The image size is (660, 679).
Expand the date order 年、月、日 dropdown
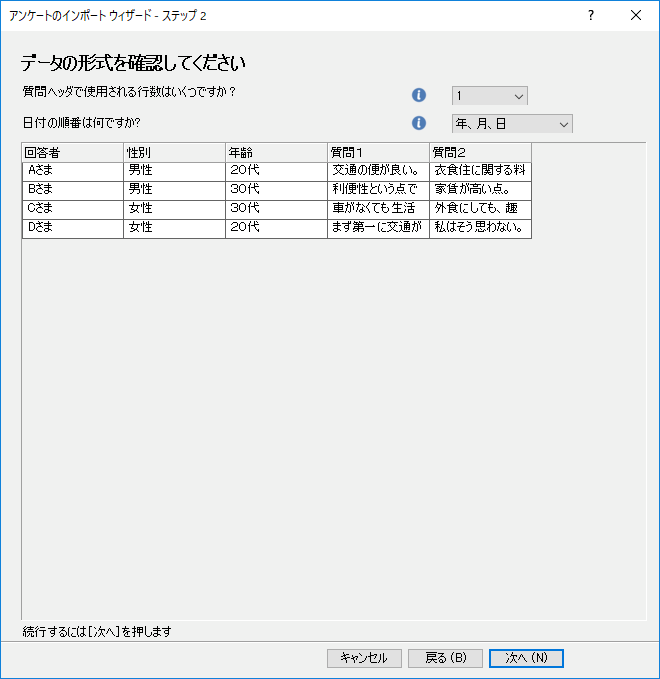(512, 123)
